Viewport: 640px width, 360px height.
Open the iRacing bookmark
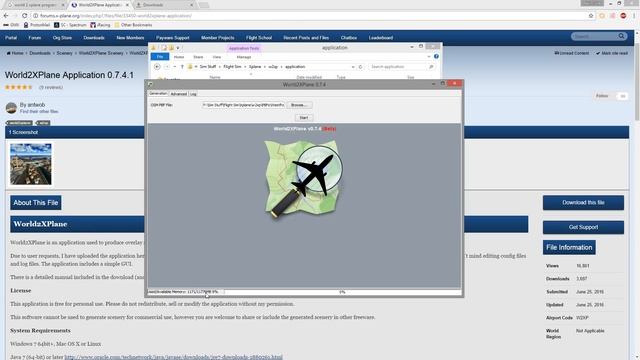click(x=100, y=25)
